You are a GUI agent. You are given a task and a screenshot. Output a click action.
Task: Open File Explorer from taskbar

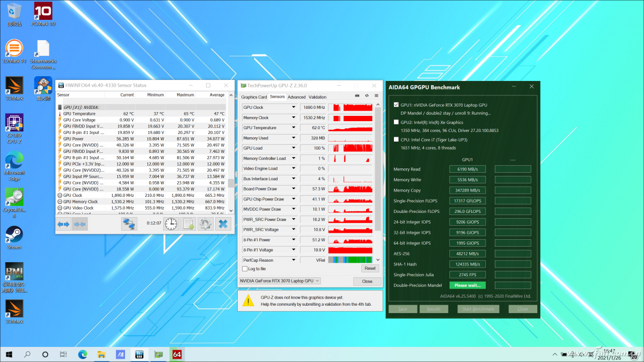[x=101, y=354]
